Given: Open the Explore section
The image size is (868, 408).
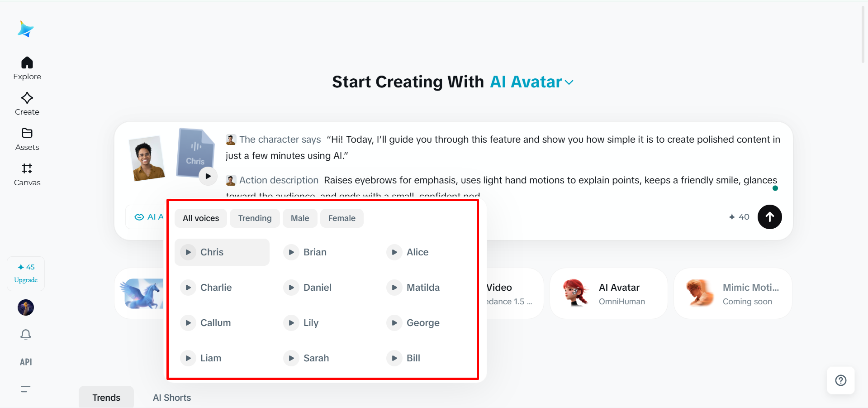Looking at the screenshot, I should [27, 68].
